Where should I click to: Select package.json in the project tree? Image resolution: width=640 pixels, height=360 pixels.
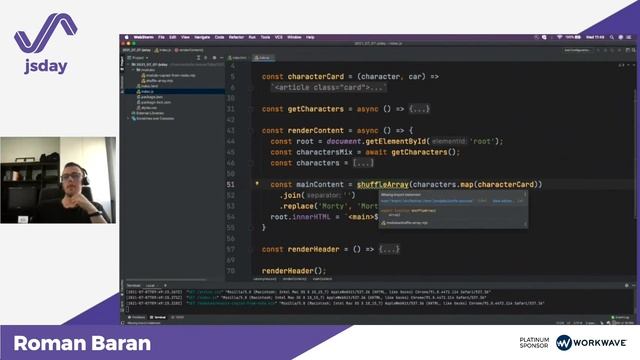(150, 97)
